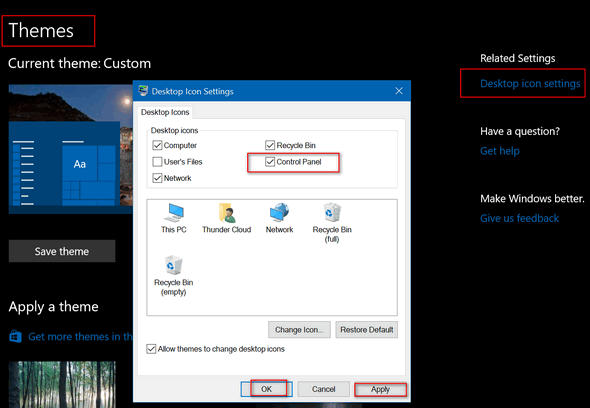Switch to the Desktop Icons tab

point(165,112)
